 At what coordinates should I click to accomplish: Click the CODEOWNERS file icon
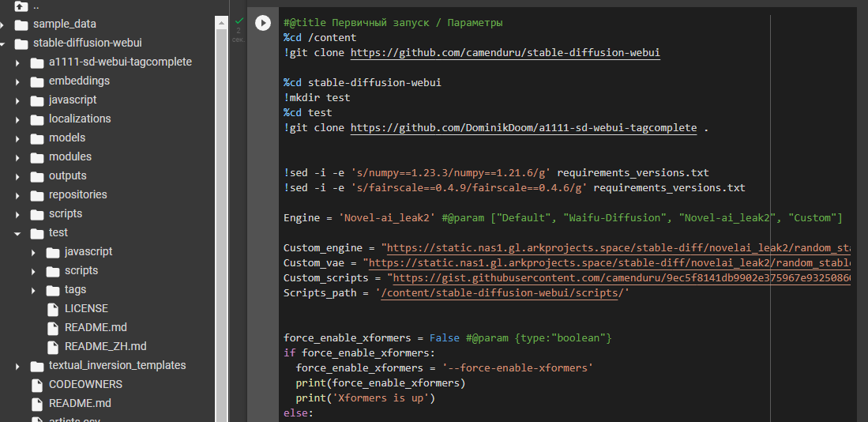pos(37,384)
